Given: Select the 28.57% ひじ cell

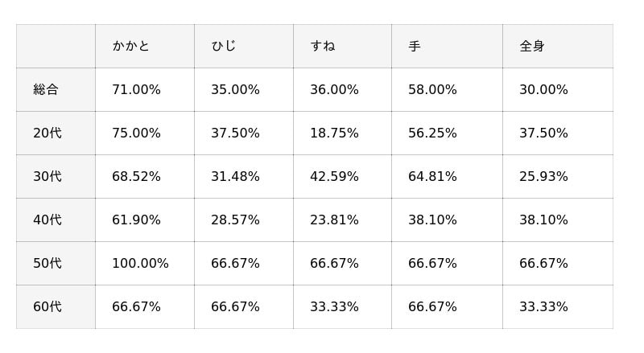Looking at the screenshot, I should tap(235, 220).
